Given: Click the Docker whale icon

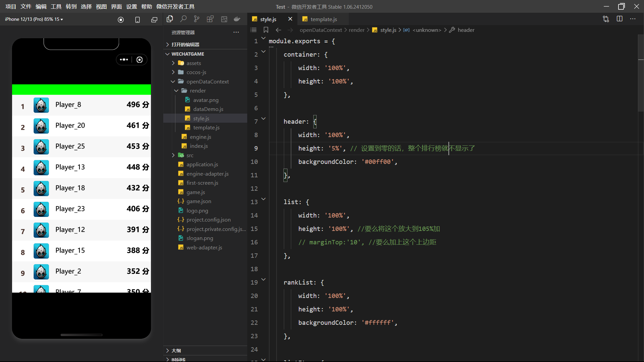Looking at the screenshot, I should [237, 19].
